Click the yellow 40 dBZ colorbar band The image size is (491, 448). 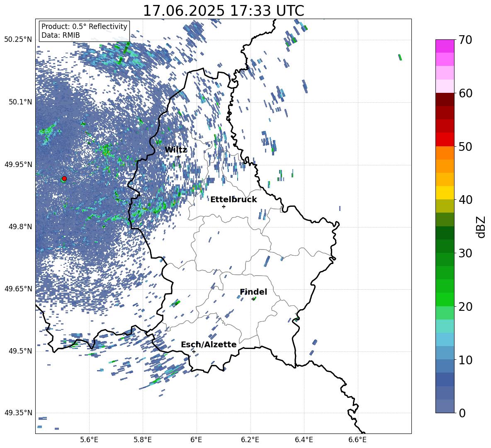click(x=445, y=193)
